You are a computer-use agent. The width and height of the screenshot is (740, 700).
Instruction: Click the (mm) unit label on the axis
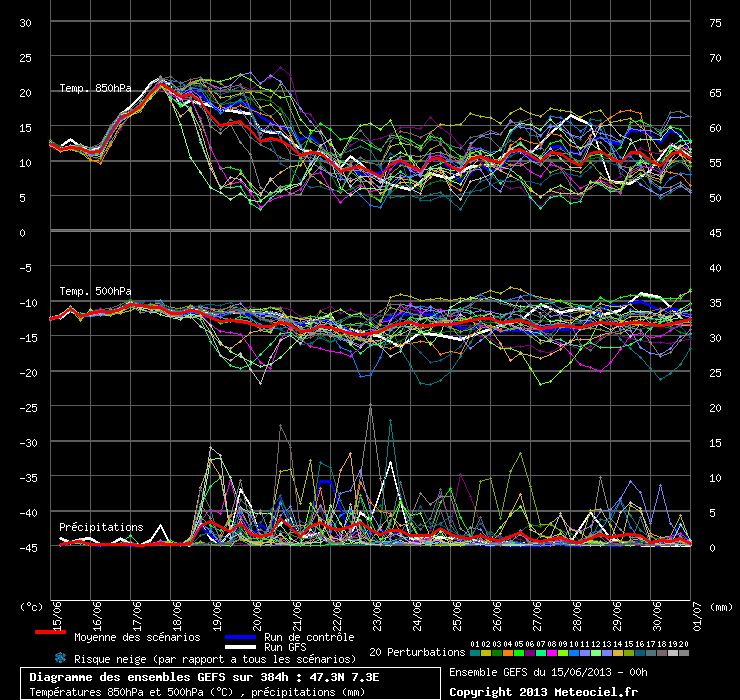tap(720, 606)
